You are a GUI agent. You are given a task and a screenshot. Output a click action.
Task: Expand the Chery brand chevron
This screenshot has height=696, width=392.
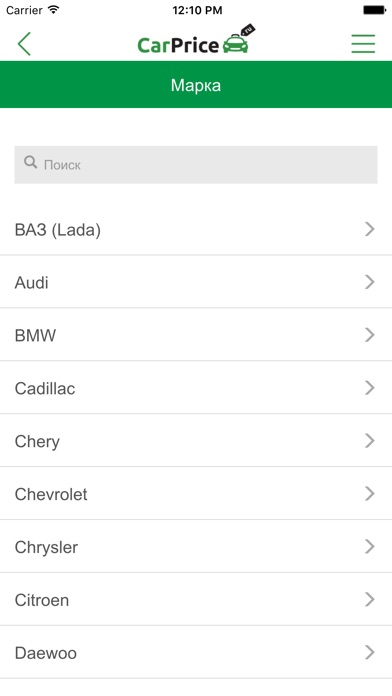pos(369,440)
